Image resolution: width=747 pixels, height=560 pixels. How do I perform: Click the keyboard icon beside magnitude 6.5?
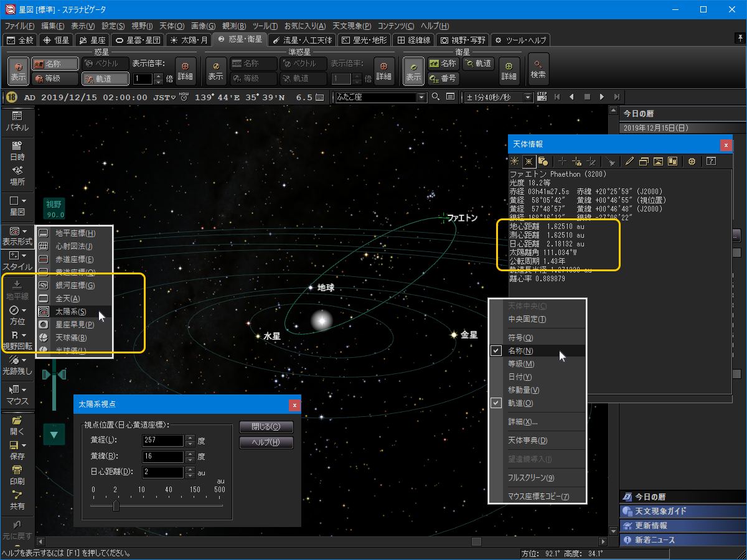[x=320, y=97]
